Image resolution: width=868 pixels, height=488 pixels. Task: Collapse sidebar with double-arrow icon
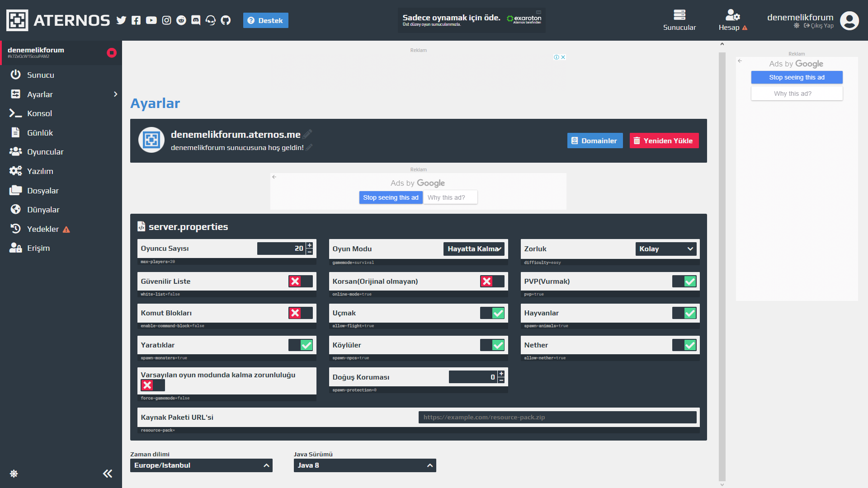coord(108,474)
